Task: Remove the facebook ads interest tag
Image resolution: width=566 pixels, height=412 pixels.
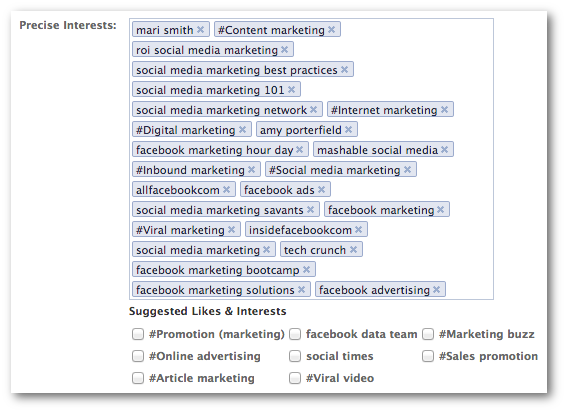Action: point(322,190)
